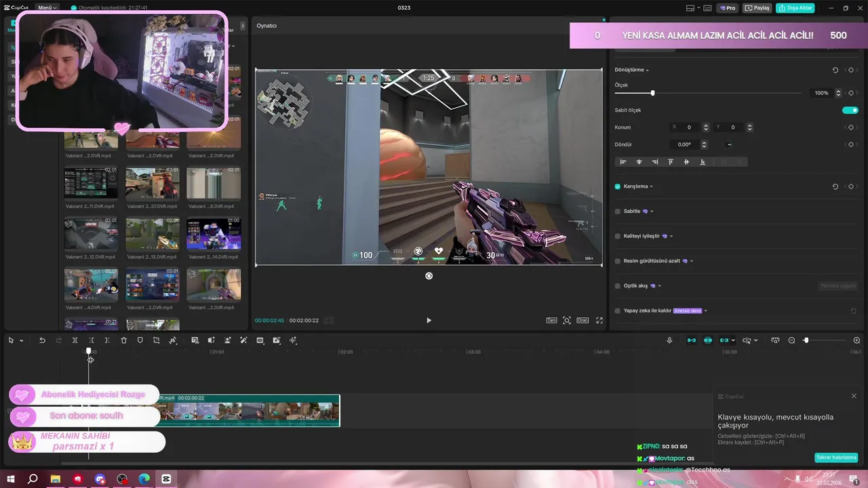Expand the Resim gürültüsünü azalt options
Viewport: 868px width, 488px height.
pyautogui.click(x=692, y=261)
